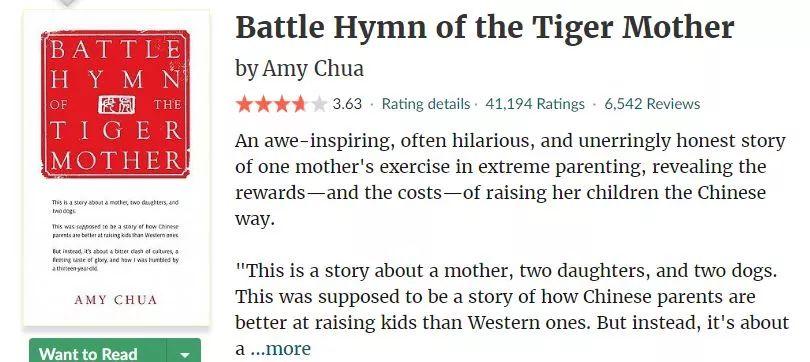Click the fourth half-filled rating star
This screenshot has width=810, height=362.
[x=300, y=104]
